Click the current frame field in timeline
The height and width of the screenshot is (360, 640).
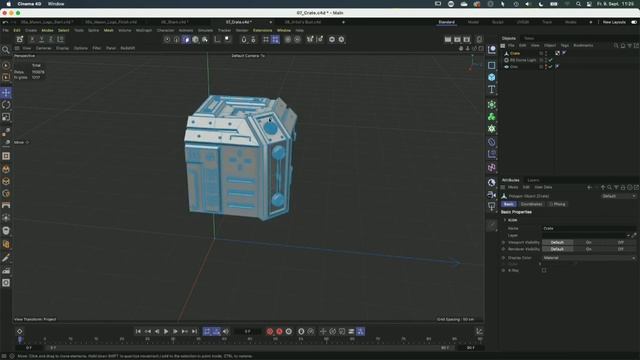(247, 331)
